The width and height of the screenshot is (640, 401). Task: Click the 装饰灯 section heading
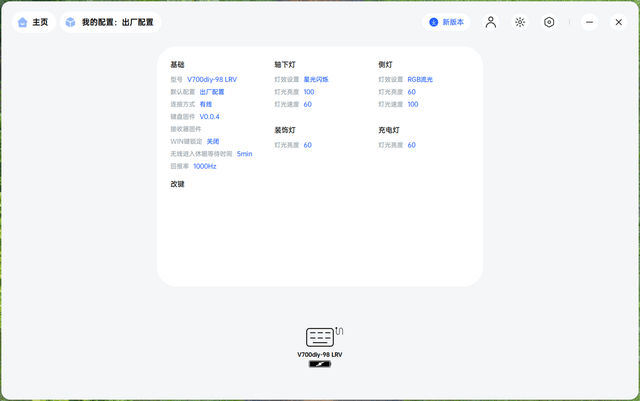click(x=285, y=130)
